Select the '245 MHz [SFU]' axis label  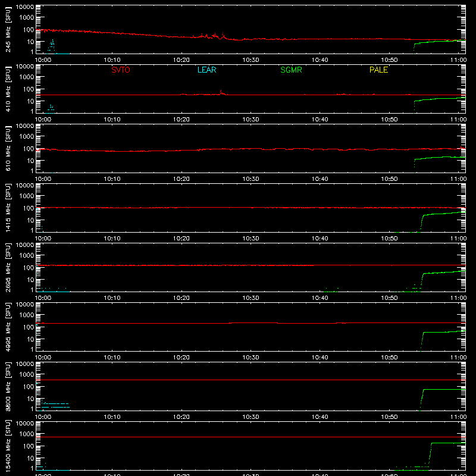[x=8, y=29]
